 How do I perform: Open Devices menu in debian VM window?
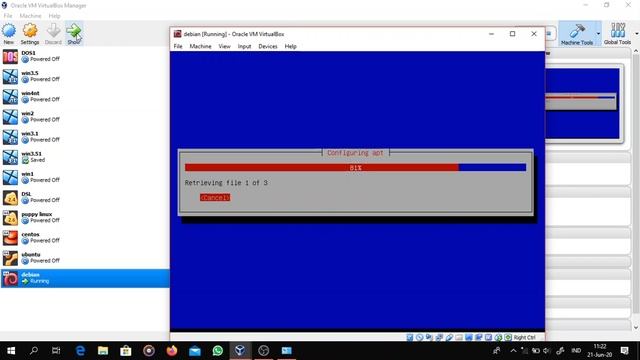tap(268, 47)
